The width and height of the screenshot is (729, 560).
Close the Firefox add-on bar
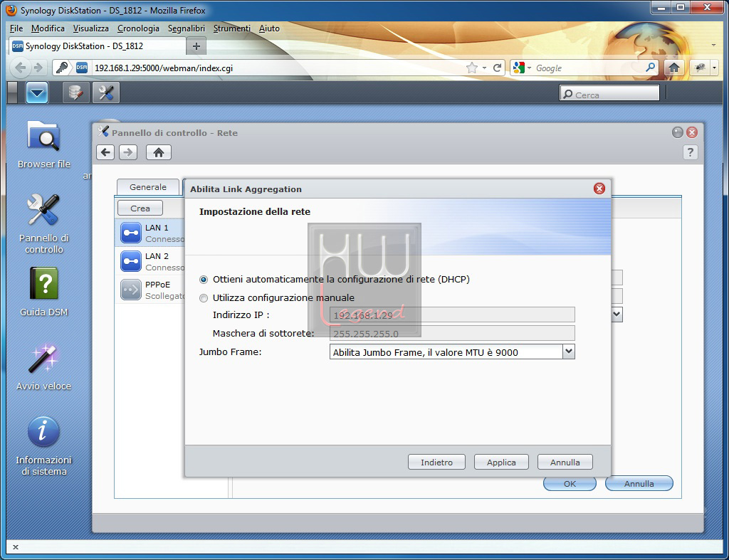(x=16, y=547)
